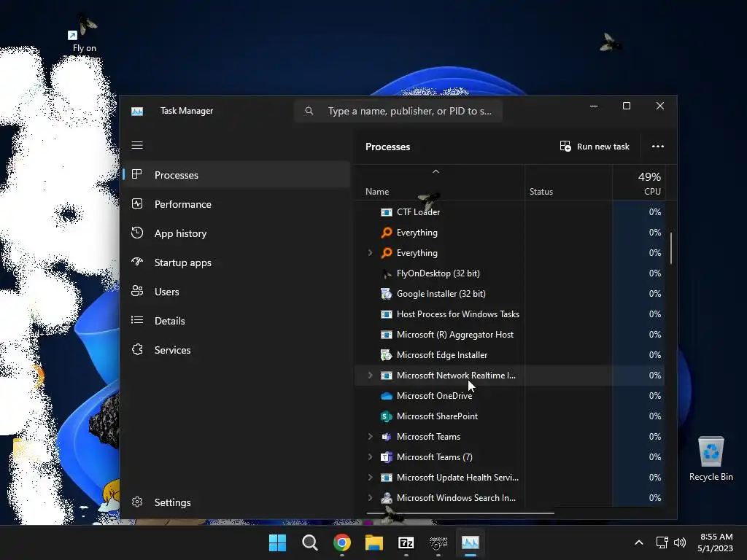Select the Google Installer (32 bit) row text
747x560 pixels.
[x=441, y=294]
